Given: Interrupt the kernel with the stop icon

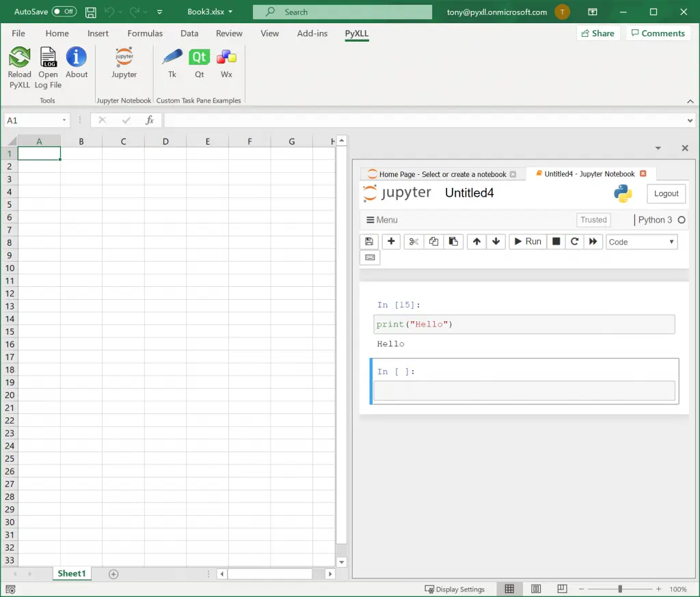Looking at the screenshot, I should click(556, 241).
